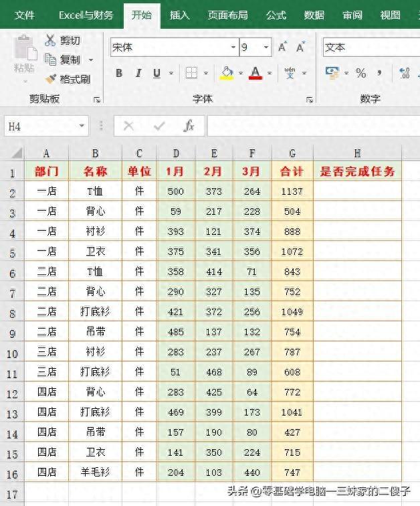Click inside the formula bar input

(313, 126)
